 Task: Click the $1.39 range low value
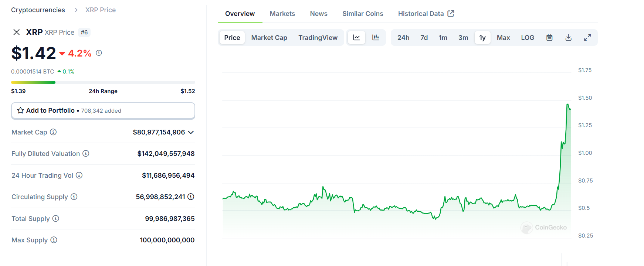pos(18,91)
